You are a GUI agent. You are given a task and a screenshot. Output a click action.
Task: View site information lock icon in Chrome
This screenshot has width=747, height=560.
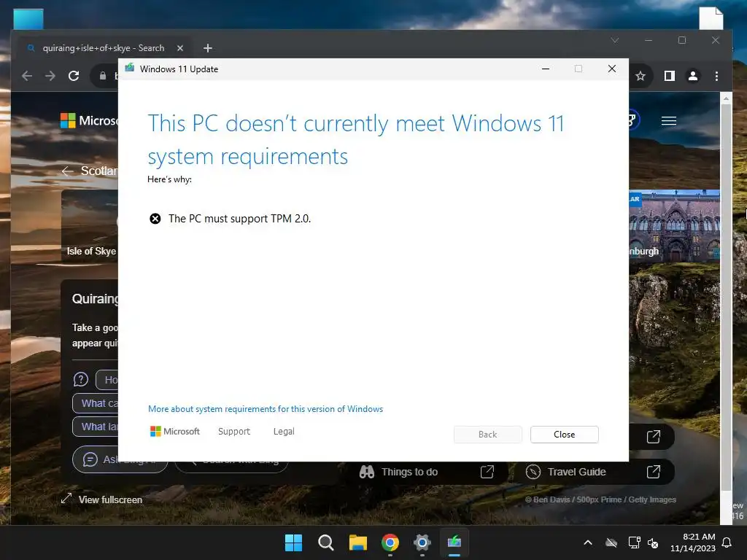click(x=102, y=76)
